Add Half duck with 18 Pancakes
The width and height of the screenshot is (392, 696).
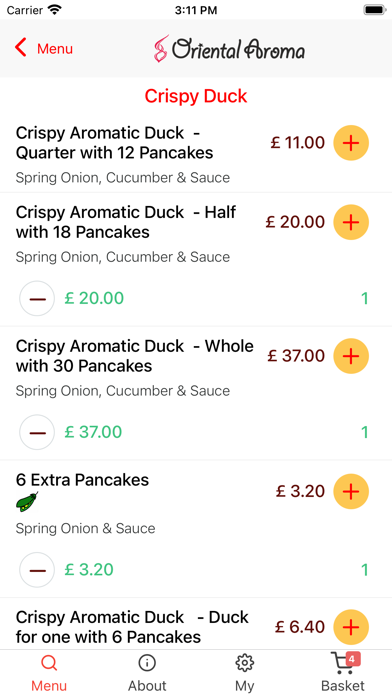351,222
